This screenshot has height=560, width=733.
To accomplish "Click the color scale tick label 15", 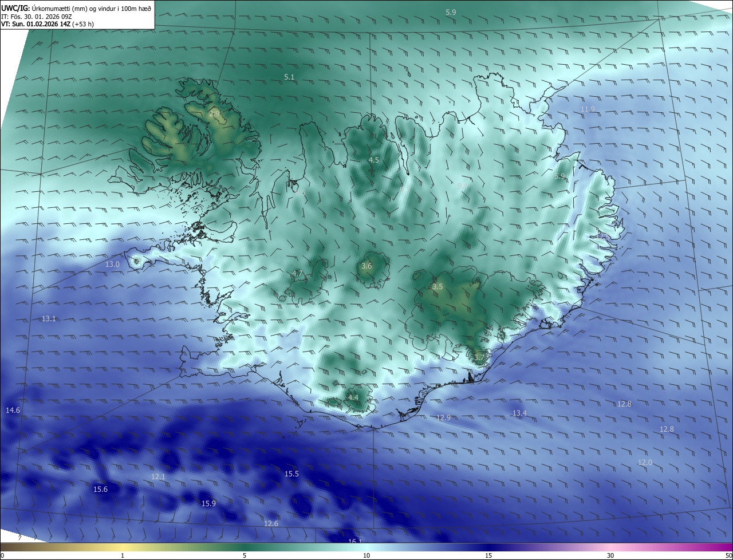I will (x=488, y=555).
